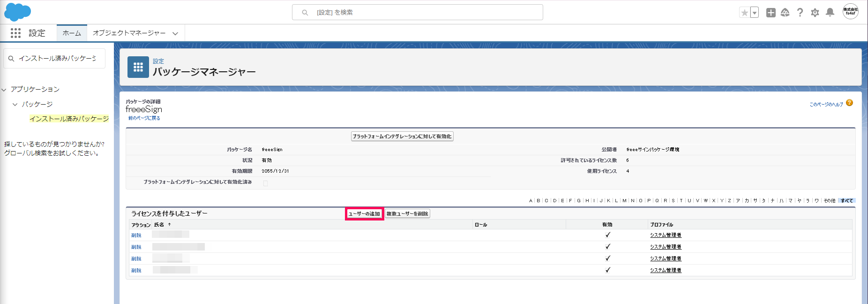
Task: Toggle the プラットフォームインテグレーション有効化済み checkbox
Action: click(265, 183)
